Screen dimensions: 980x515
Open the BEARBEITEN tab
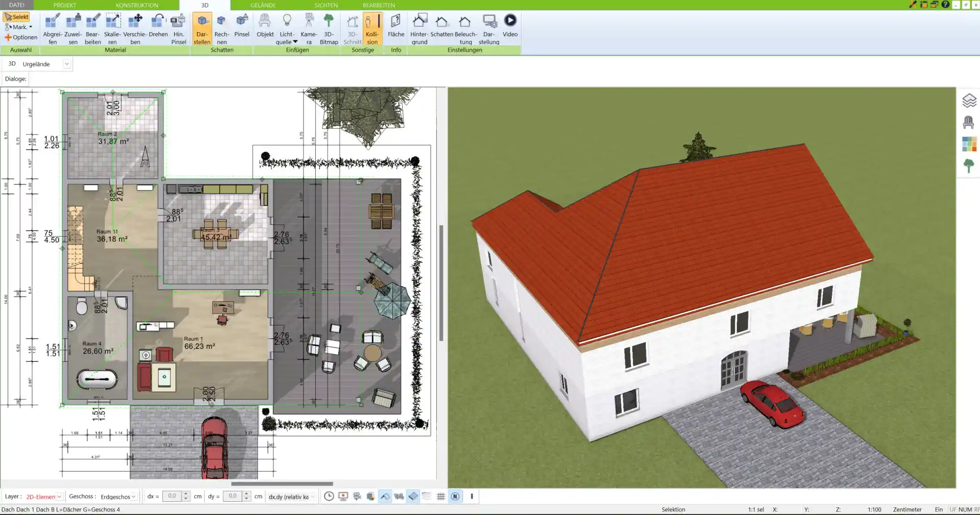379,5
